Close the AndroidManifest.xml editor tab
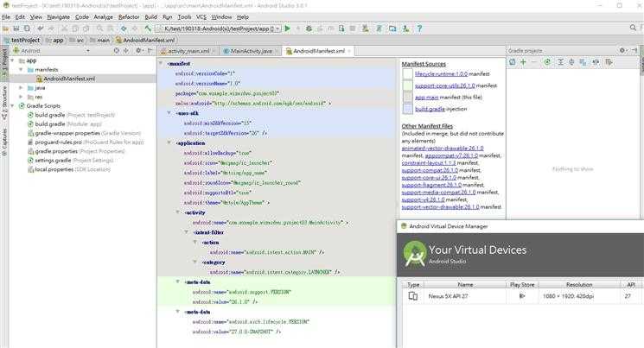The width and height of the screenshot is (644, 348). 349,51
